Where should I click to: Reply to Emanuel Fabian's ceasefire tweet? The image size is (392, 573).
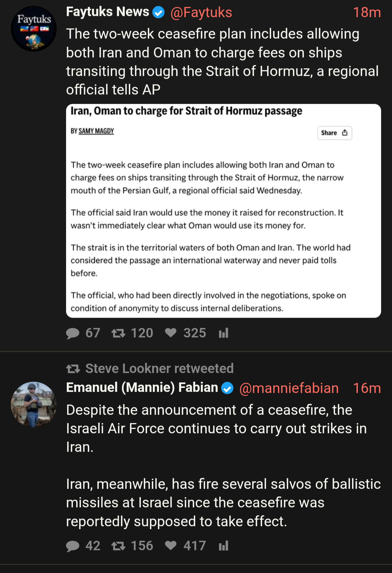click(x=73, y=546)
